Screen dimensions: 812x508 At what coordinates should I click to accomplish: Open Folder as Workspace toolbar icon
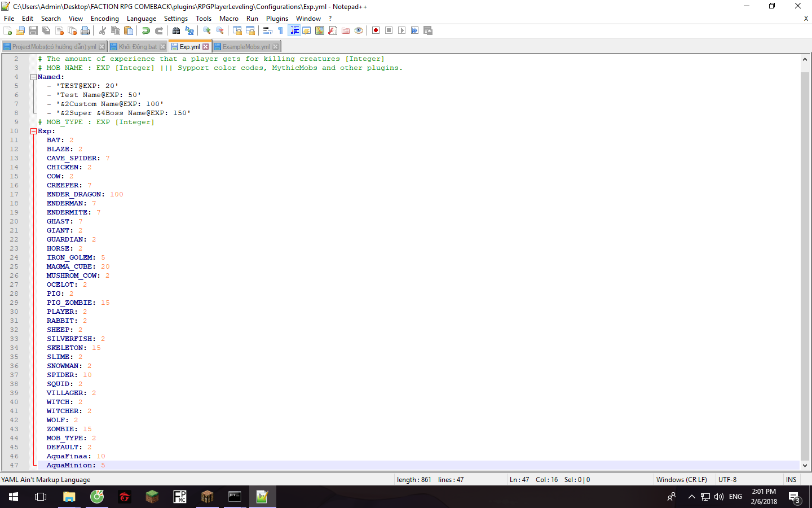346,30
